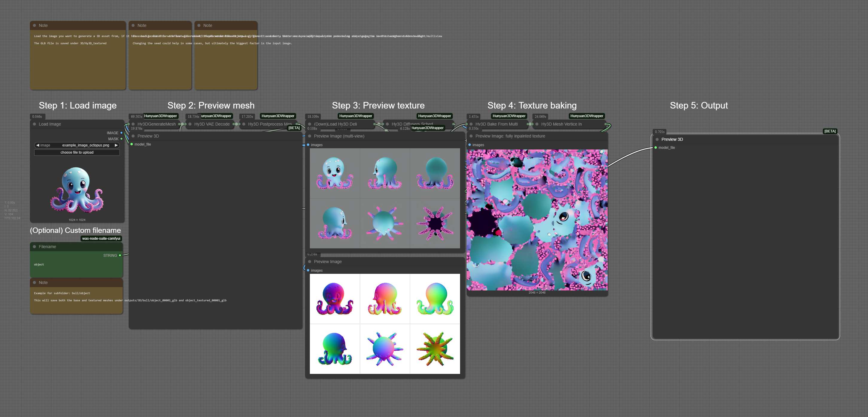Click the choose file to upload button
Screen dimensions: 868x417
tap(77, 152)
